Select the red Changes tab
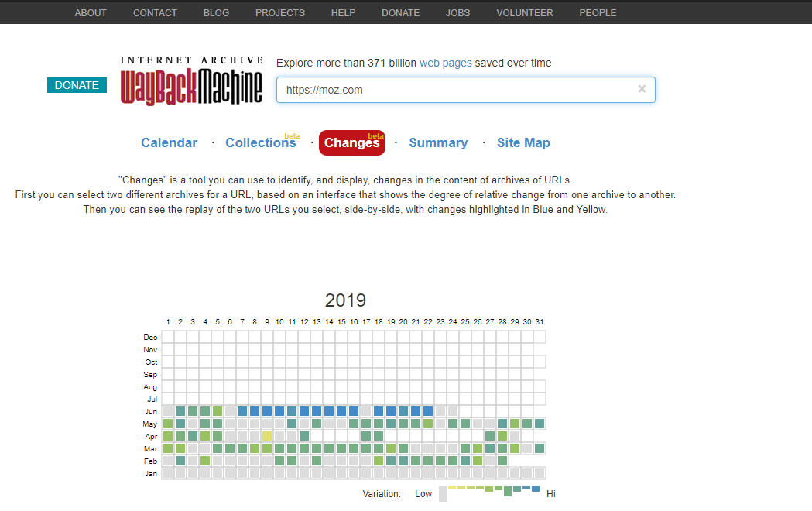Screen dimensions: 812x511 [x=352, y=143]
